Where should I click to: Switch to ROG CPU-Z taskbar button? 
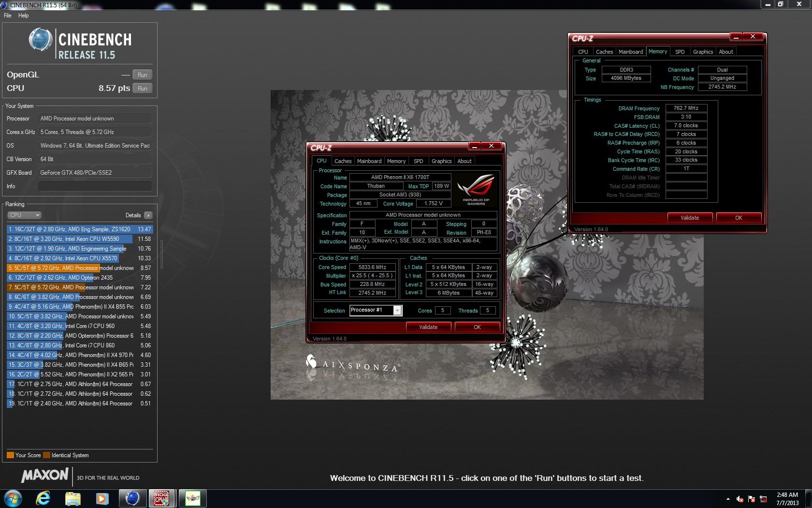pyautogui.click(x=161, y=498)
